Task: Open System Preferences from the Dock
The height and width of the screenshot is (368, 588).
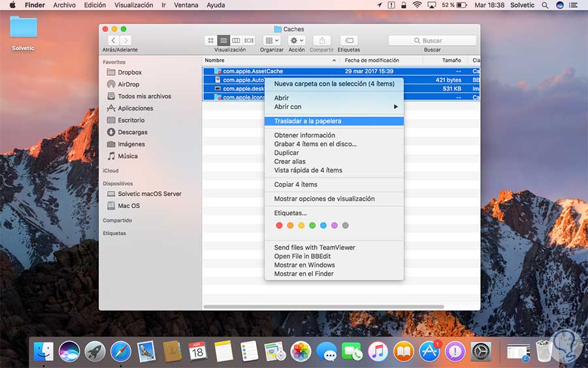Action: pos(481,352)
